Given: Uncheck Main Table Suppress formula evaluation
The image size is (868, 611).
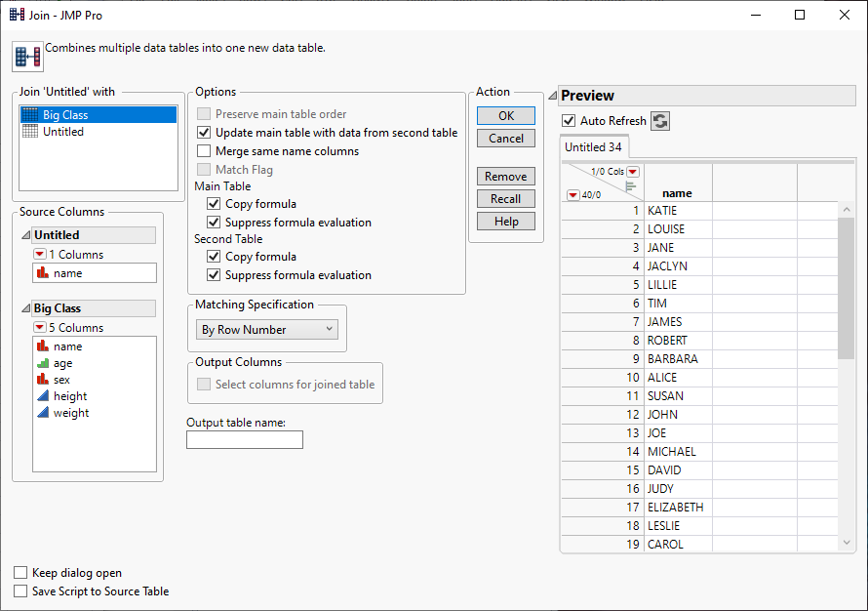Looking at the screenshot, I should (x=214, y=223).
